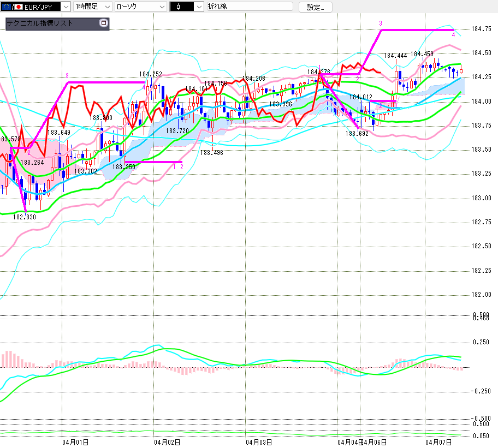Screen dimensions: 498x448
Task: Click the Japan flag icon beside EUR/JPY
Action: pyautogui.click(x=18, y=7)
